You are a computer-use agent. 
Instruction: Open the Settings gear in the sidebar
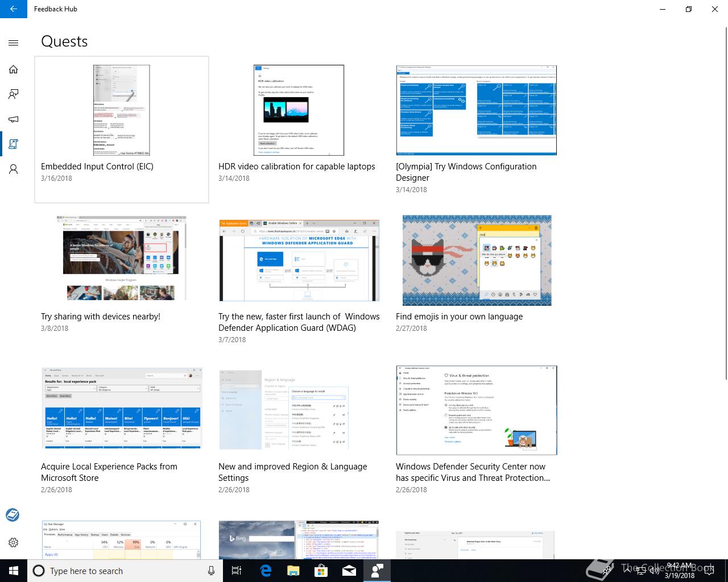click(x=14, y=542)
